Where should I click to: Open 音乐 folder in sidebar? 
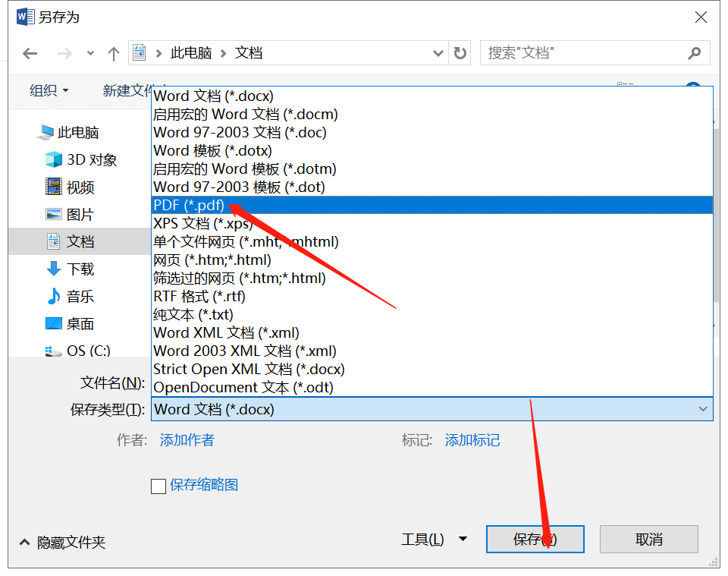(70, 296)
